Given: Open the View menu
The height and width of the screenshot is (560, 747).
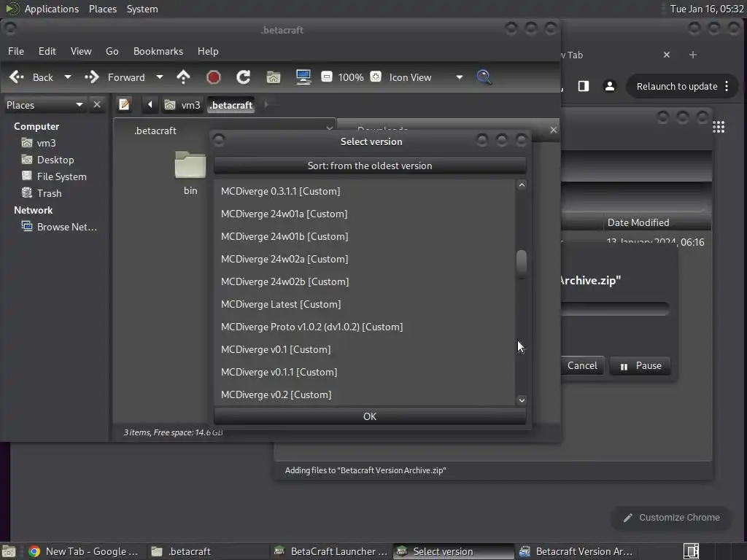Looking at the screenshot, I should pyautogui.click(x=81, y=51).
